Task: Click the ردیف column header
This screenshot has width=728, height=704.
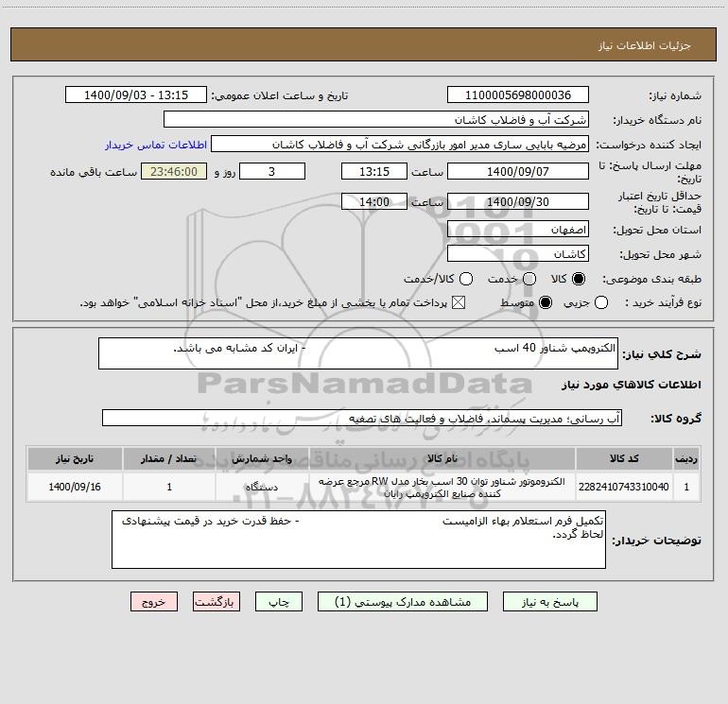Action: (686, 459)
